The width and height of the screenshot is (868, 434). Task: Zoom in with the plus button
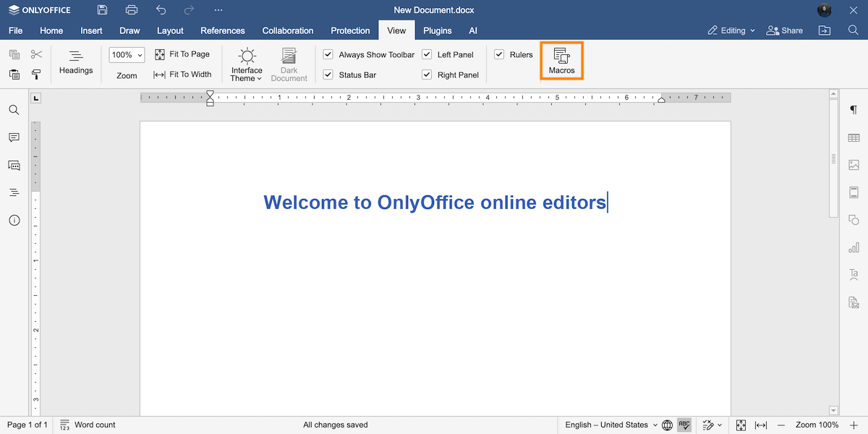[854, 425]
